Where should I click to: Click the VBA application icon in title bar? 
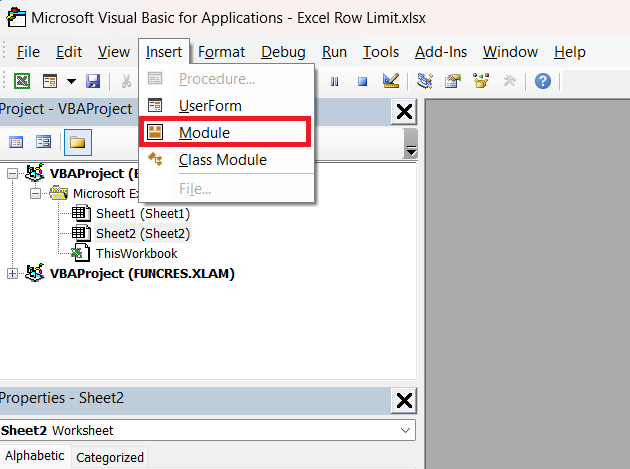coord(16,17)
